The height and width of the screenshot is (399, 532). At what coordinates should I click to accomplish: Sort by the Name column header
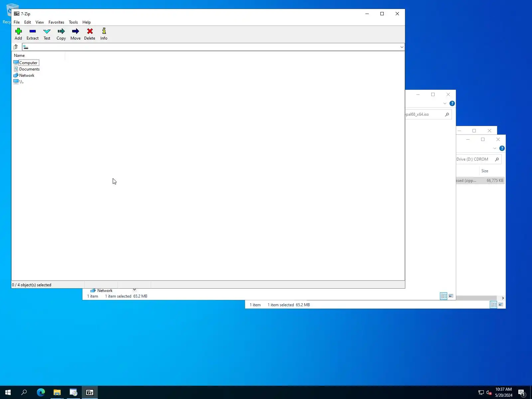tap(19, 56)
